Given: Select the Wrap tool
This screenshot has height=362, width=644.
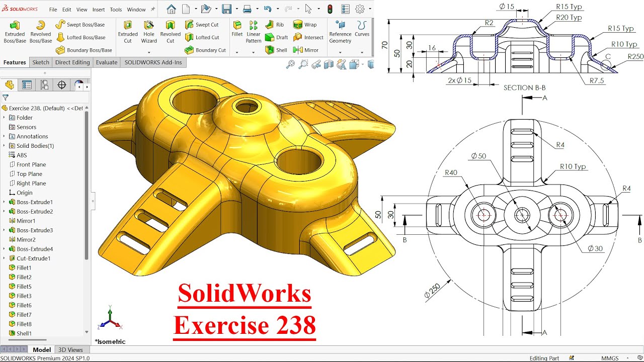Looking at the screenshot, I should point(305,24).
